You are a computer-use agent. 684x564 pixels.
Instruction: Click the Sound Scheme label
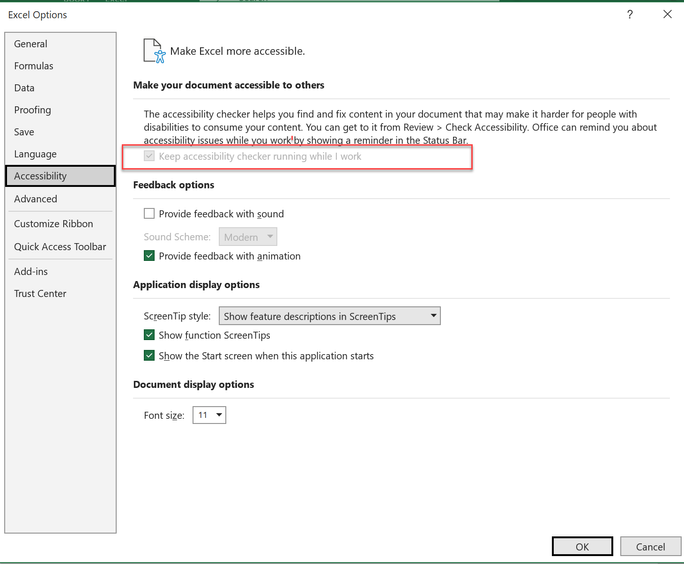click(177, 237)
